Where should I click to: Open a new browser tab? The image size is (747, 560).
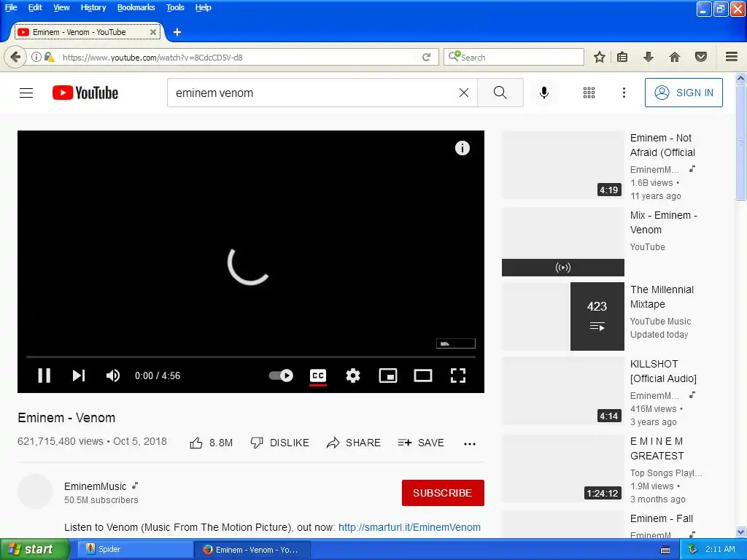tap(177, 32)
